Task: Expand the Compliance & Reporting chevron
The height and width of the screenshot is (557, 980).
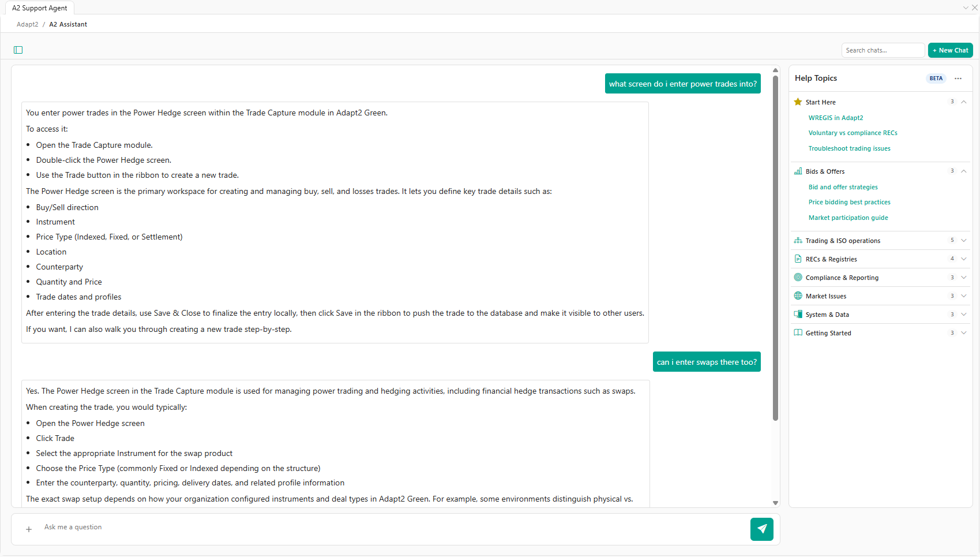Action: tap(964, 277)
